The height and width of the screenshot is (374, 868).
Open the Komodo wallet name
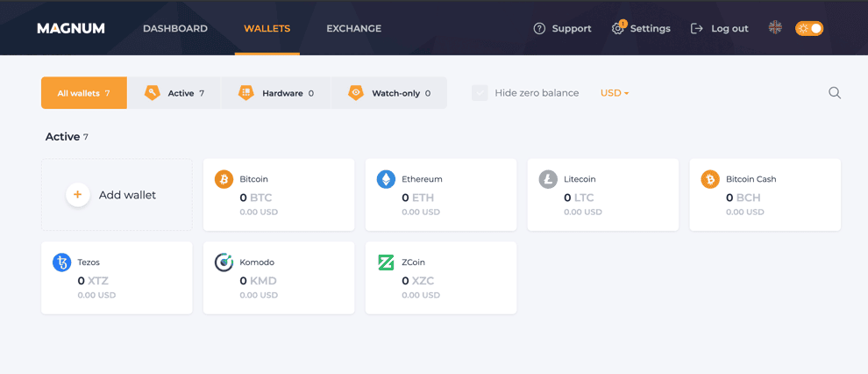tap(257, 263)
